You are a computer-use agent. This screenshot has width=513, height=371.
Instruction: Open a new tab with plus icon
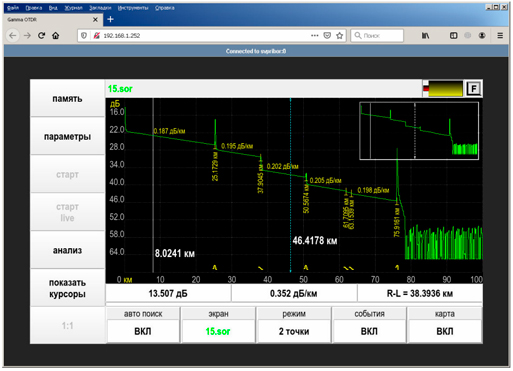110,19
